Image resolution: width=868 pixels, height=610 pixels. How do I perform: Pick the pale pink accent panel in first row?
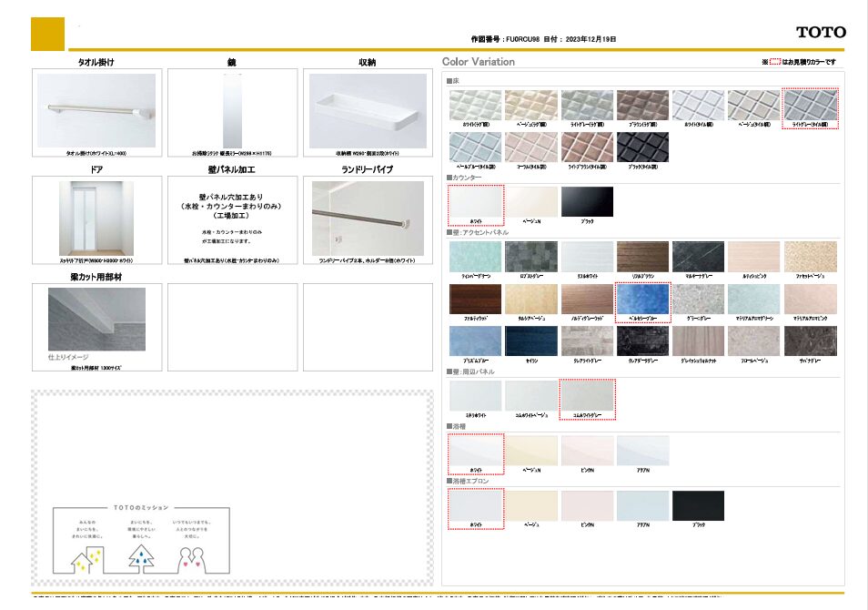[x=754, y=256]
